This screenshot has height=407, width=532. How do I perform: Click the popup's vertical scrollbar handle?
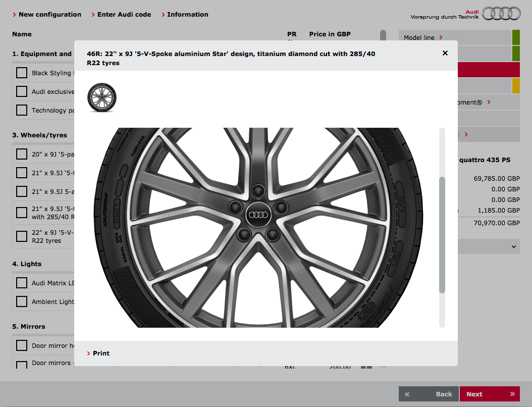[x=442, y=235]
